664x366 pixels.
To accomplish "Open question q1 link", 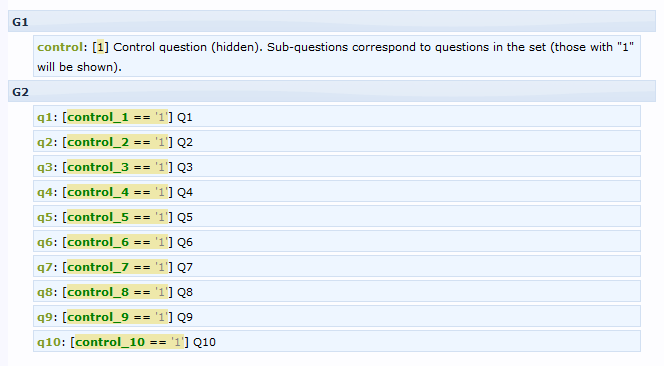I will (44, 117).
